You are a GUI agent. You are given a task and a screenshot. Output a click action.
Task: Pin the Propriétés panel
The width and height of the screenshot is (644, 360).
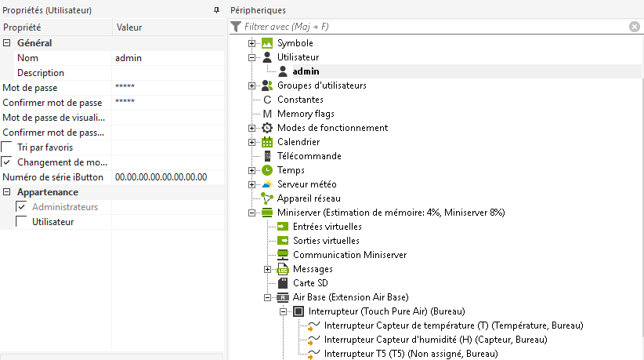(216, 10)
